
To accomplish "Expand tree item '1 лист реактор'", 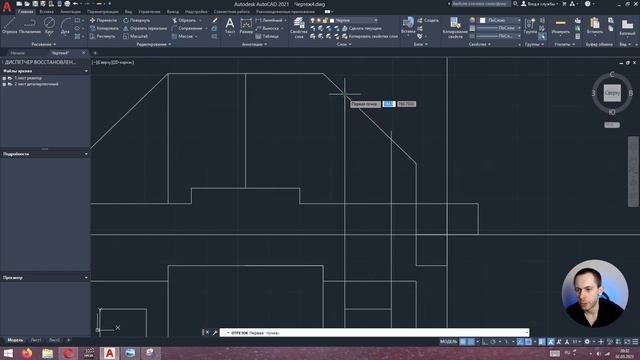I will pyautogui.click(x=4, y=78).
